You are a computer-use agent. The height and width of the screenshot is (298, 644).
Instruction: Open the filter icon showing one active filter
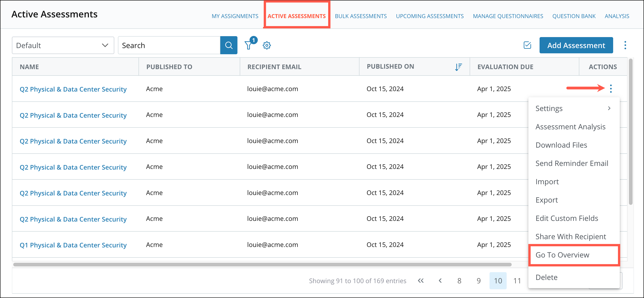248,45
